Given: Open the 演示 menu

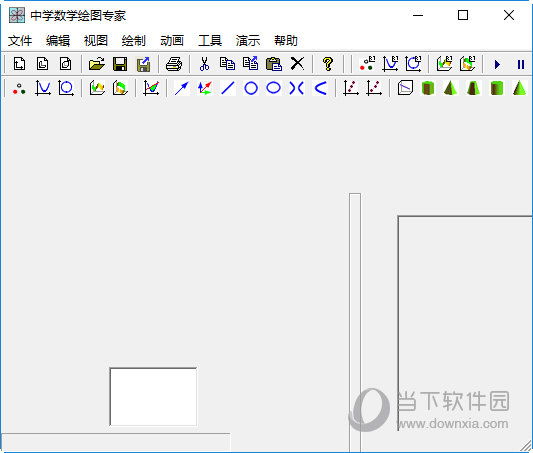Looking at the screenshot, I should point(248,41).
